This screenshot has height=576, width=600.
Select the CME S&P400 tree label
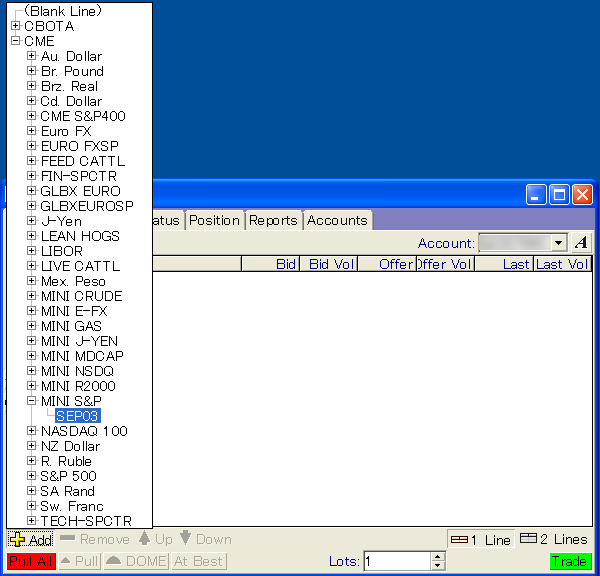point(83,116)
